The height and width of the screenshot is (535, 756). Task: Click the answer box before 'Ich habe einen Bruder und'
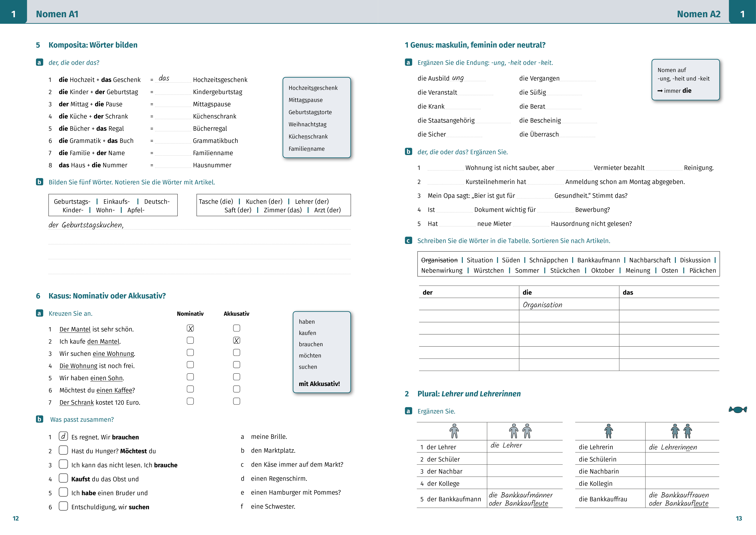(63, 492)
